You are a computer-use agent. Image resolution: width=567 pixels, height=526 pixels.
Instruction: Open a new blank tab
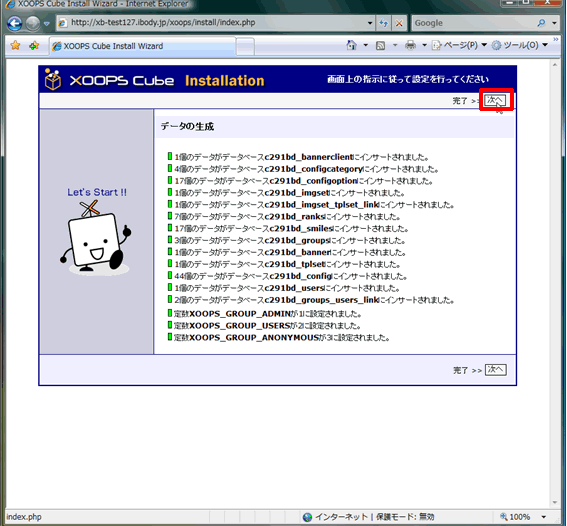click(246, 46)
